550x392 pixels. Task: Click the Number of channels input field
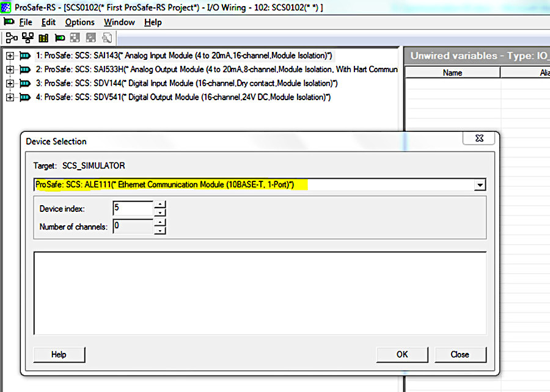[x=133, y=227]
